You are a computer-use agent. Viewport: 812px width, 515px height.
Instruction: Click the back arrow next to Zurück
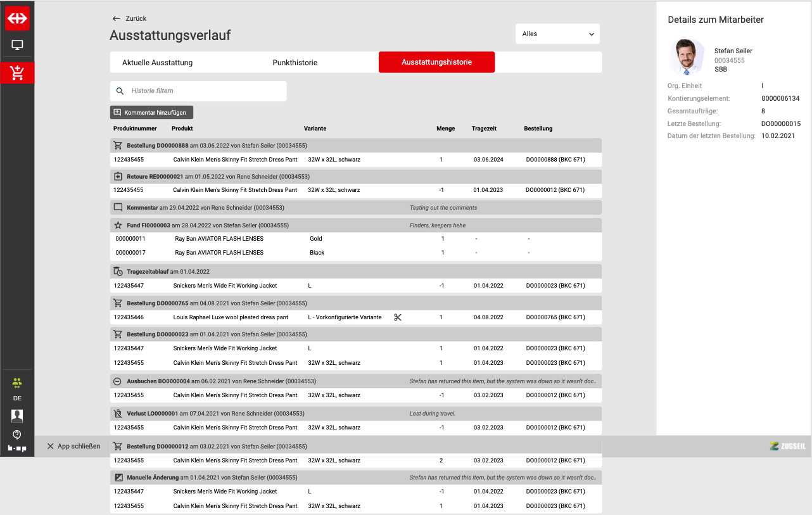click(116, 18)
